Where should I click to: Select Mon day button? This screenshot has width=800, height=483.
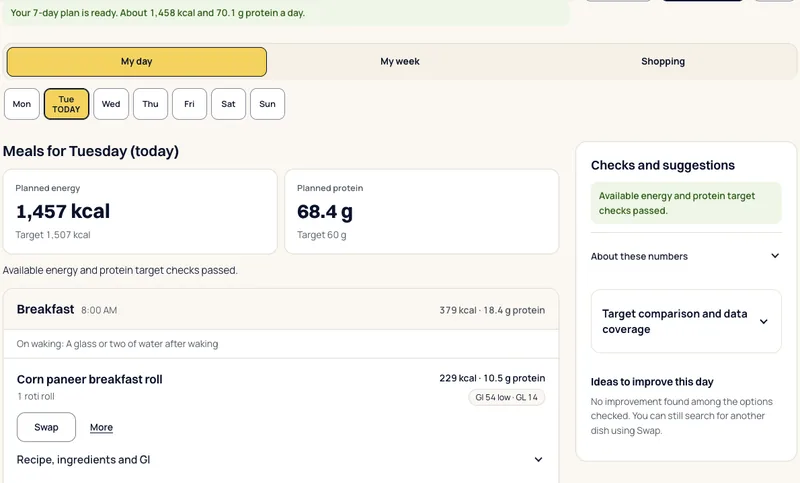pyautogui.click(x=22, y=104)
